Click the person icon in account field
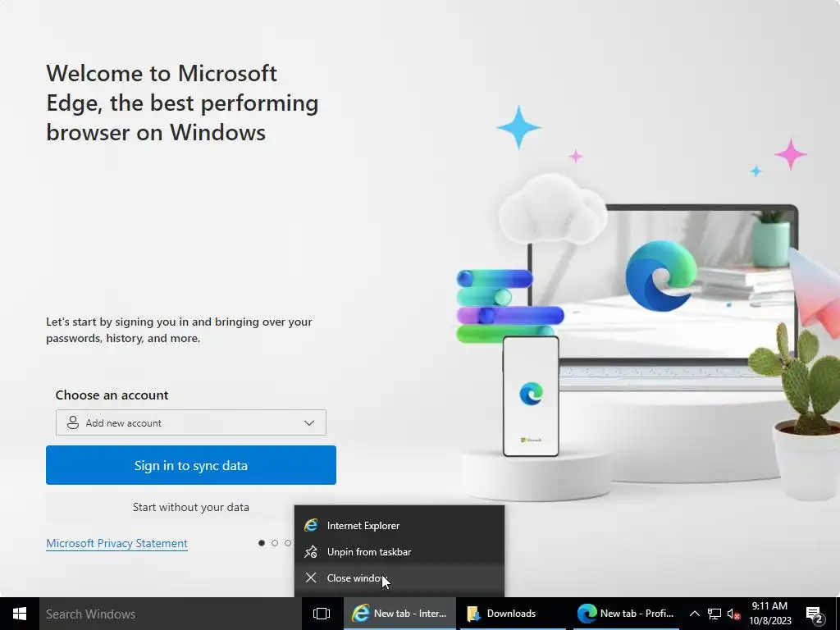840x630 pixels. pos(73,422)
